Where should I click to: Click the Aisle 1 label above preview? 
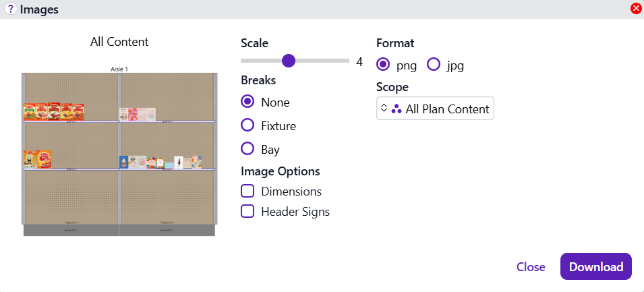[x=119, y=69]
